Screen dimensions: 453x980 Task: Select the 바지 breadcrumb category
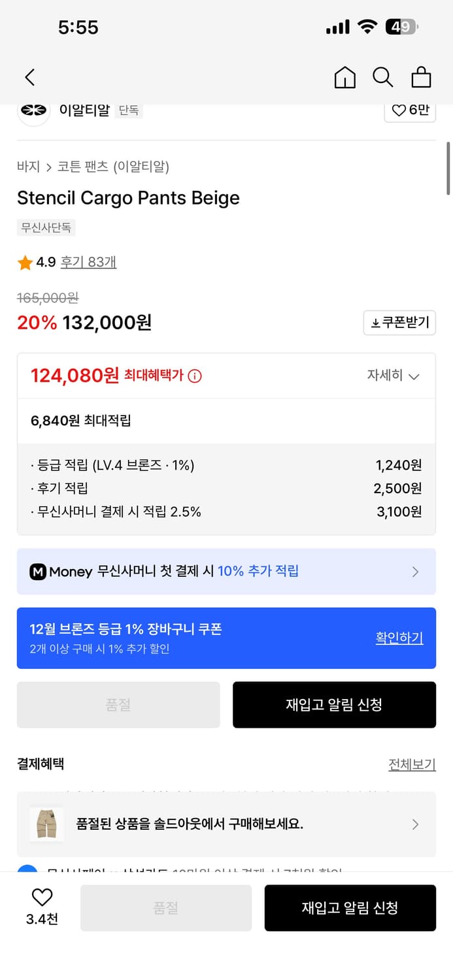[25, 167]
